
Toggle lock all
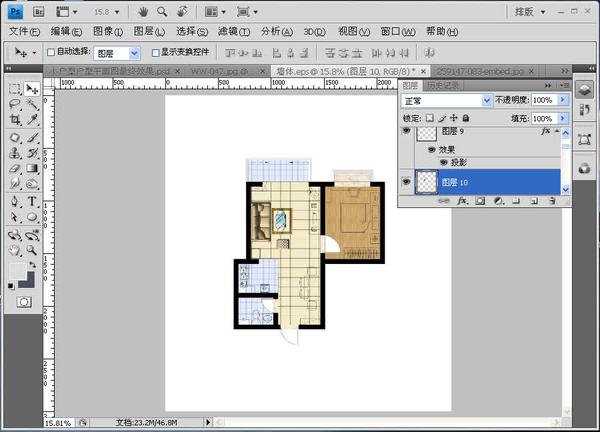466,118
